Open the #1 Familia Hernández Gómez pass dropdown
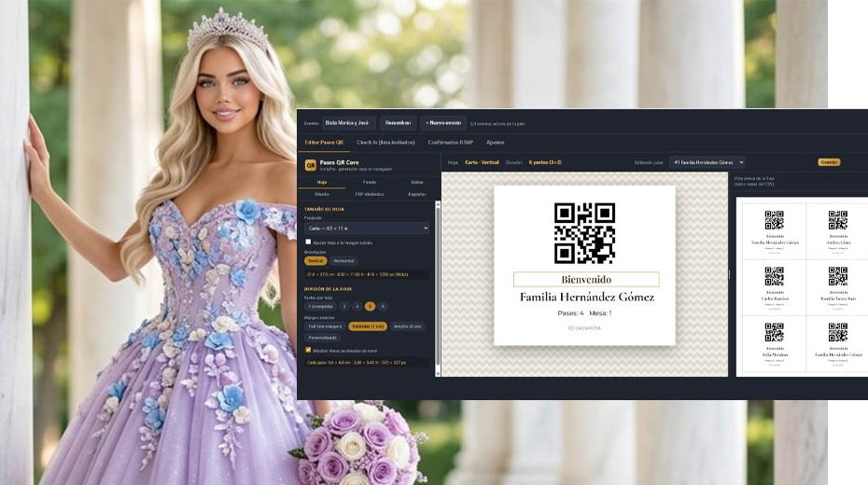The image size is (868, 485). coord(707,162)
